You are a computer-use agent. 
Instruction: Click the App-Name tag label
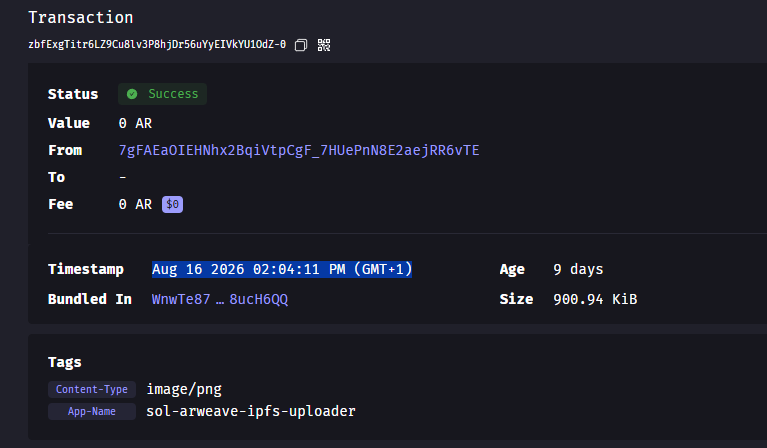(91, 411)
